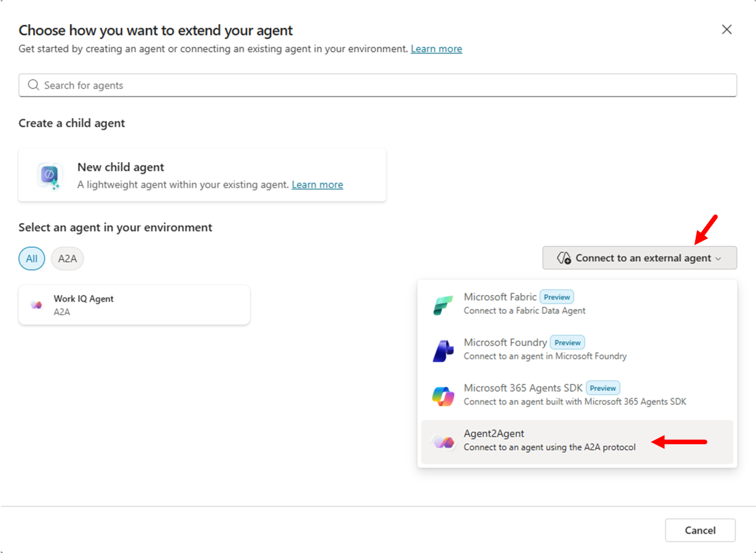The image size is (756, 553).
Task: Click the Cancel button
Action: pos(700,530)
